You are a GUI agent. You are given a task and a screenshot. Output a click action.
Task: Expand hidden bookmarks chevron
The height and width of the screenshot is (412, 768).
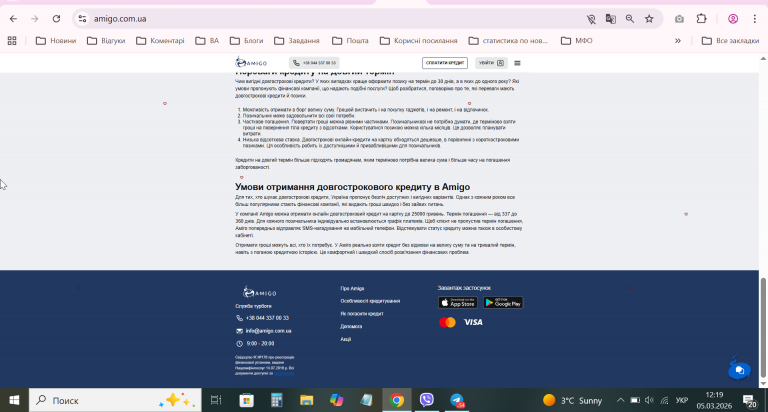click(x=678, y=41)
